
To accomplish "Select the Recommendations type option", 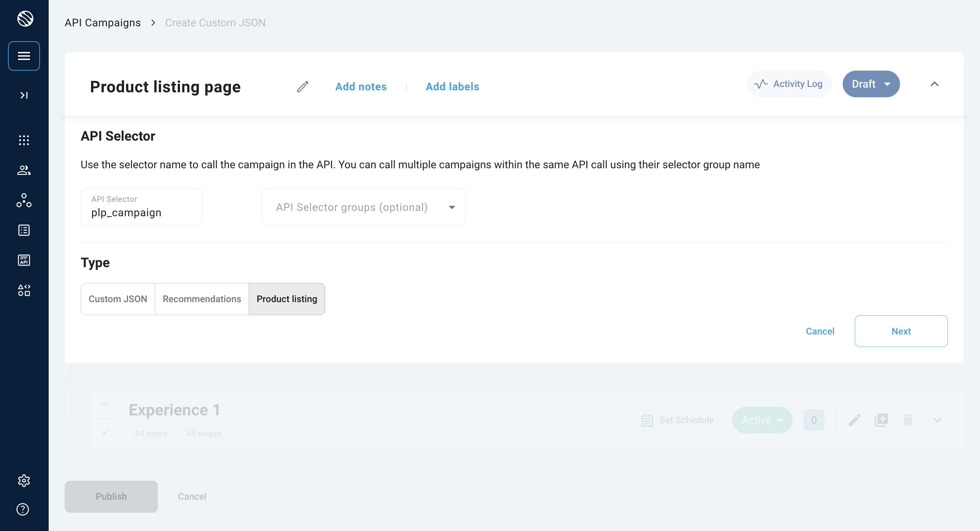I will click(202, 299).
